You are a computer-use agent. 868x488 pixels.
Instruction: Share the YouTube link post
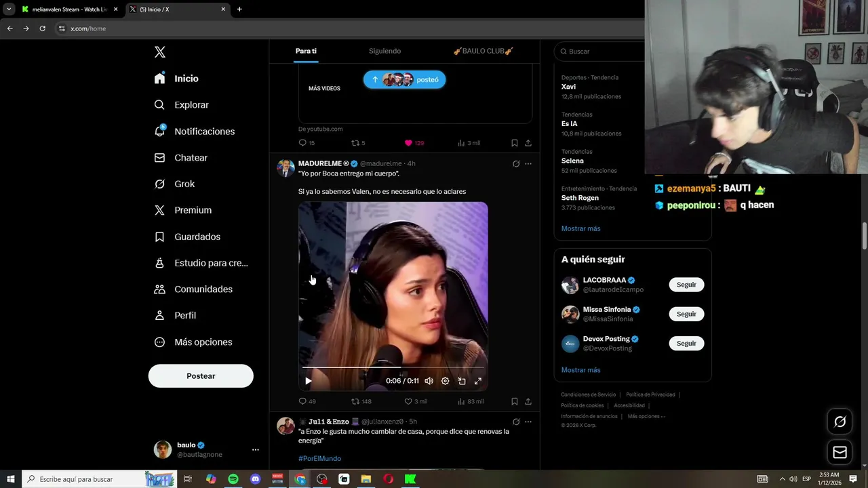[528, 143]
